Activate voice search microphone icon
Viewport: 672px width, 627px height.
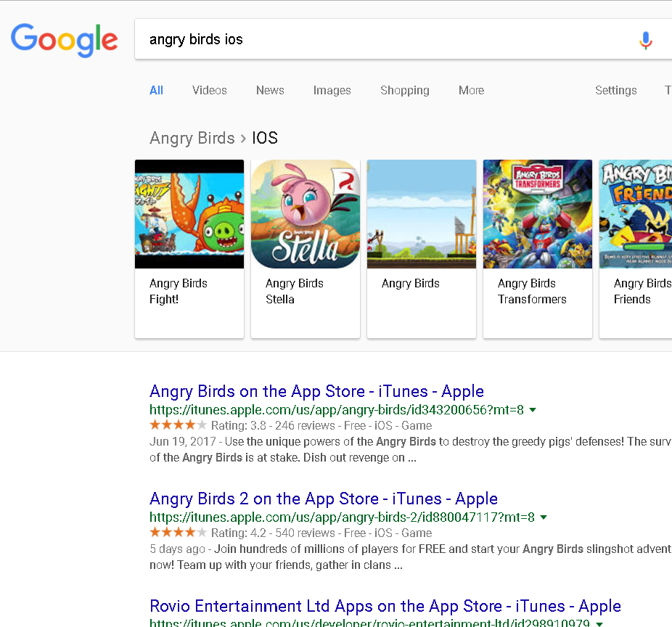point(645,40)
